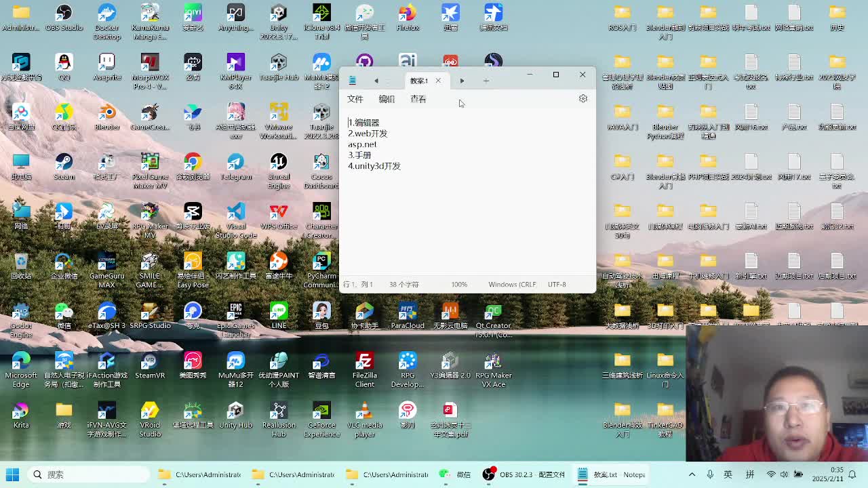Viewport: 868px width, 488px height.
Task: Open the 编辑 menu in Notepad
Action: [387, 99]
